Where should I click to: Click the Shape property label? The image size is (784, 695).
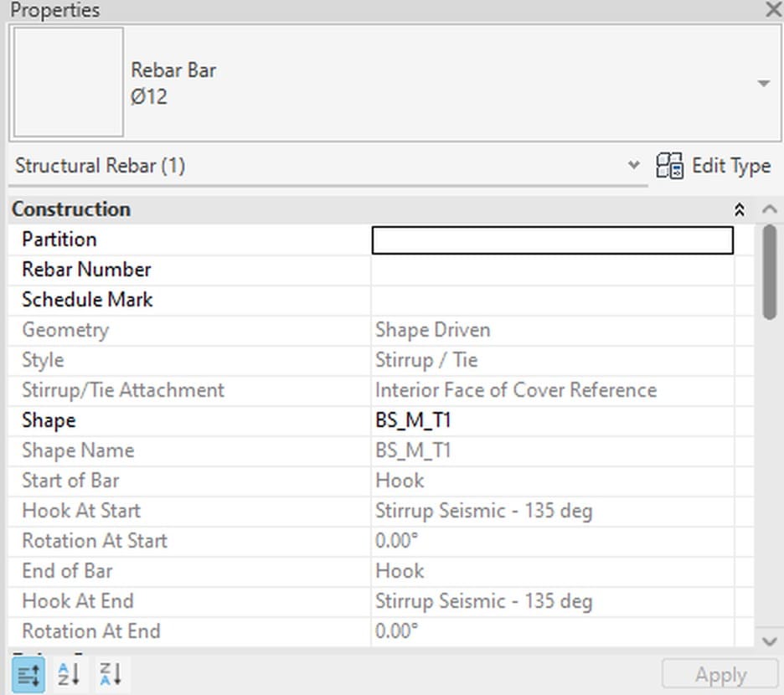[49, 420]
